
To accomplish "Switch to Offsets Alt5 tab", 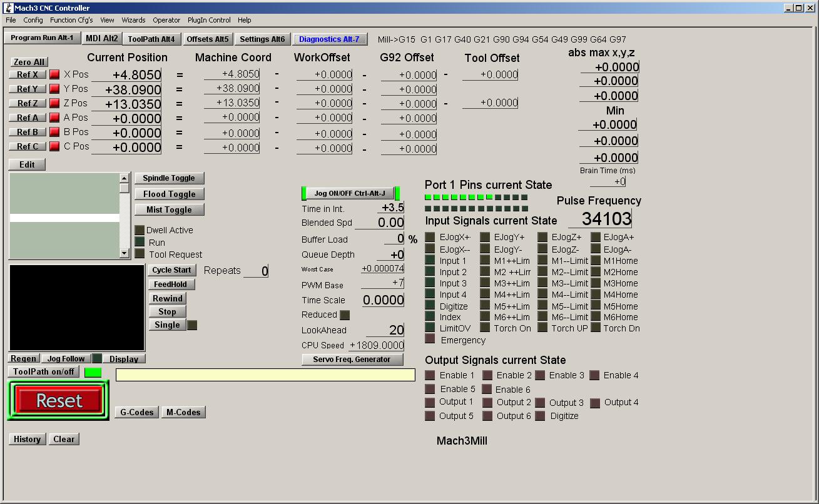I will (x=208, y=39).
